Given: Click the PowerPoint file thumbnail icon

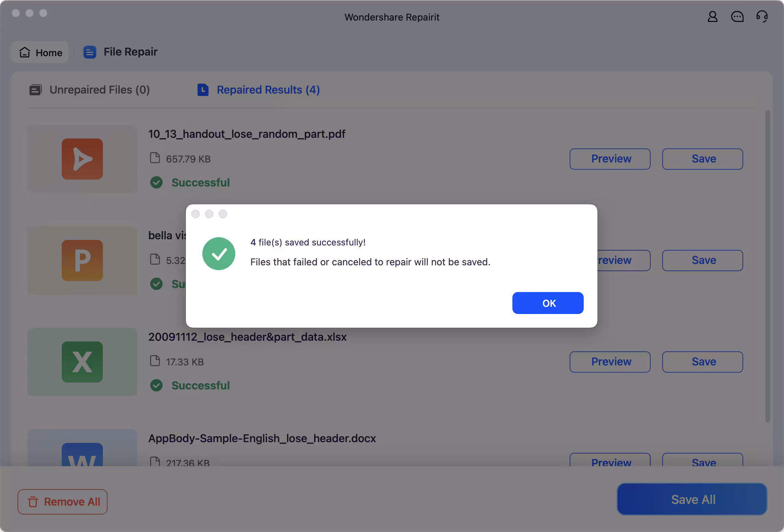Looking at the screenshot, I should pyautogui.click(x=82, y=261).
